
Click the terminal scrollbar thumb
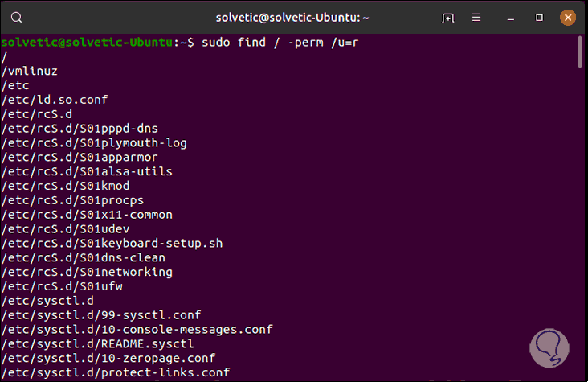click(580, 51)
